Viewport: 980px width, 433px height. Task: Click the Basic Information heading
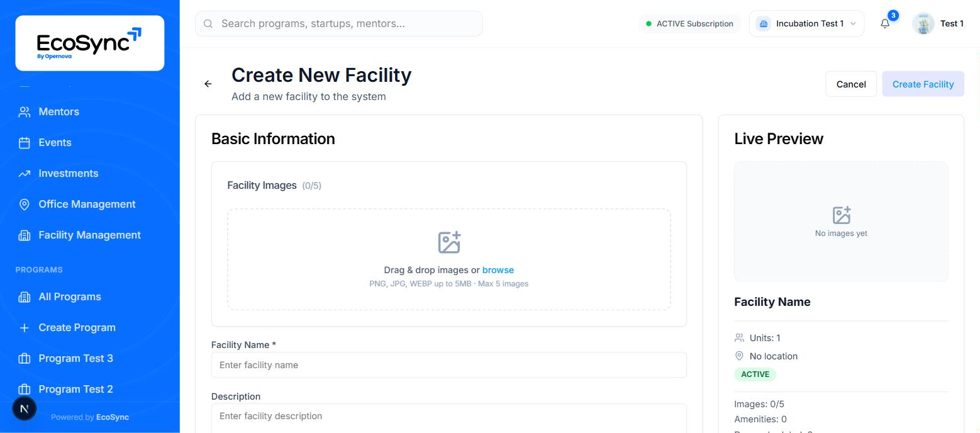[x=273, y=138]
